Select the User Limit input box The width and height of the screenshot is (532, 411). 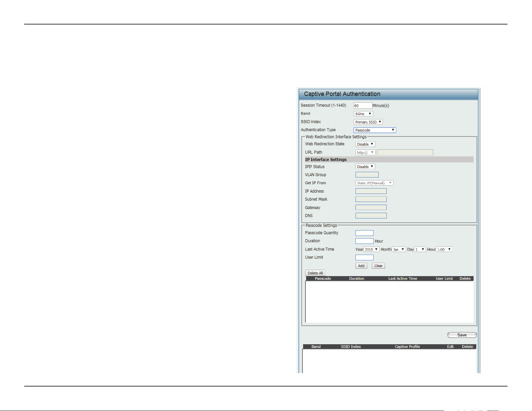[365, 257]
